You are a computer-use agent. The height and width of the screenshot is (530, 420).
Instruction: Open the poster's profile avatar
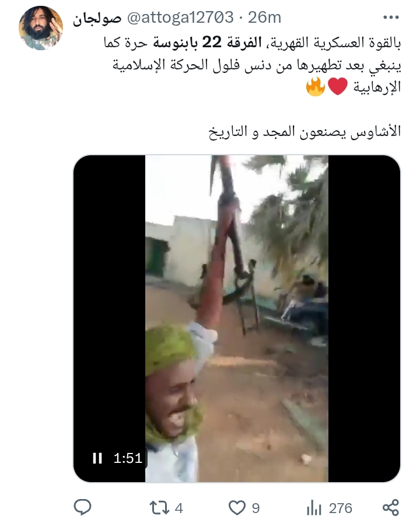[x=41, y=28]
